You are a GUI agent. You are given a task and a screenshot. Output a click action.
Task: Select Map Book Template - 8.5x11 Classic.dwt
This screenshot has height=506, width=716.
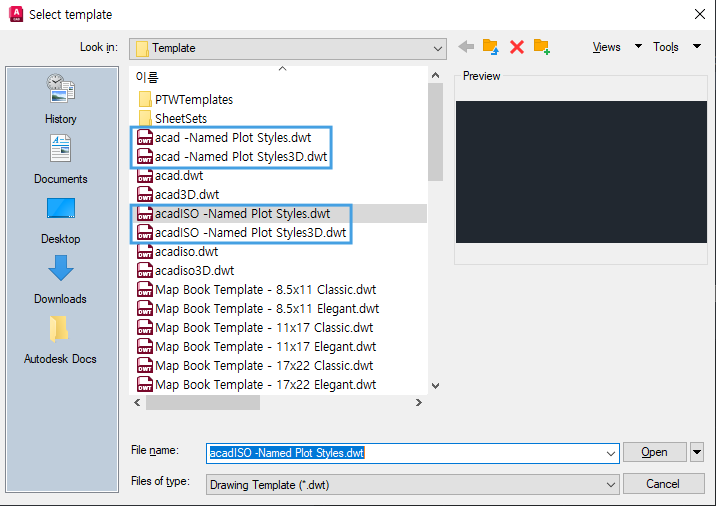coord(257,290)
